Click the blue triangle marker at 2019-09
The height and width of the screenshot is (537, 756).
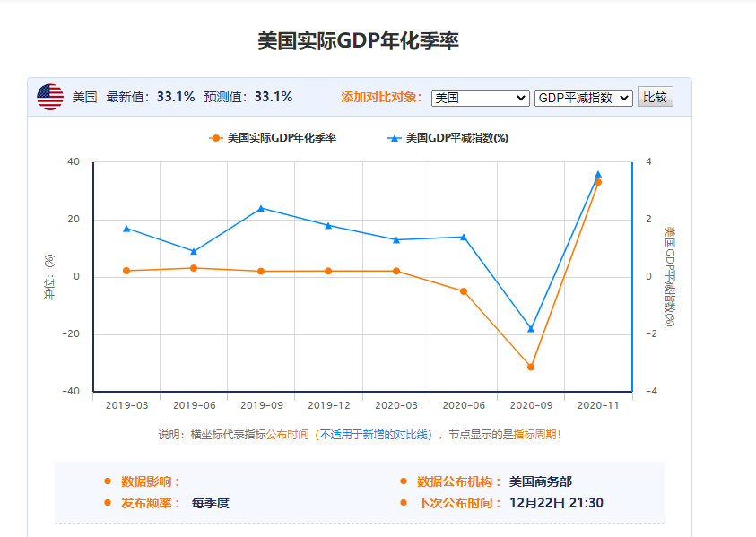261,208
